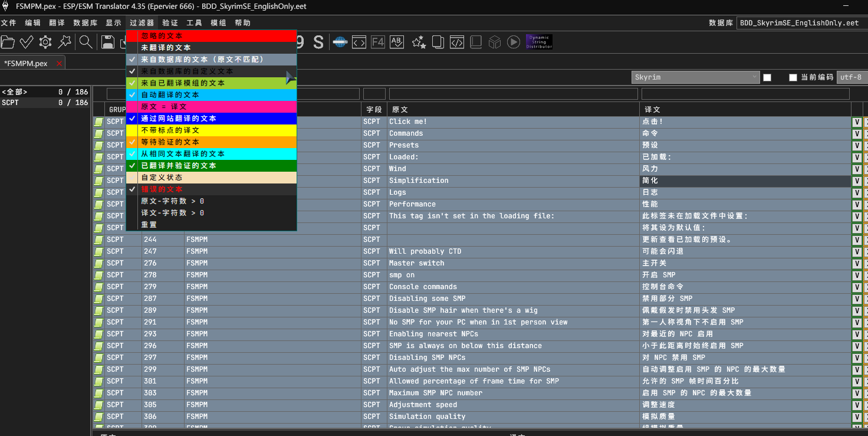Toggle 错误的文本 filter
868x436 pixels.
[211, 189]
